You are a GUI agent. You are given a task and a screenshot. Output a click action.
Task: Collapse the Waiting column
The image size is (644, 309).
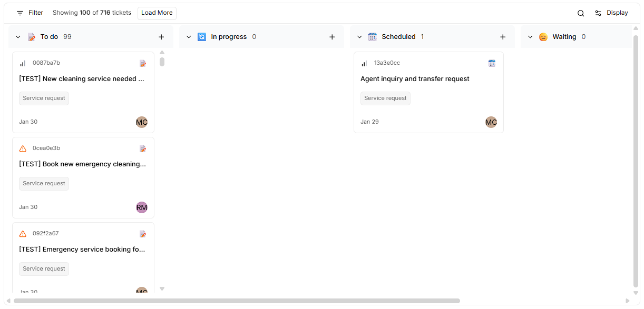coord(530,37)
